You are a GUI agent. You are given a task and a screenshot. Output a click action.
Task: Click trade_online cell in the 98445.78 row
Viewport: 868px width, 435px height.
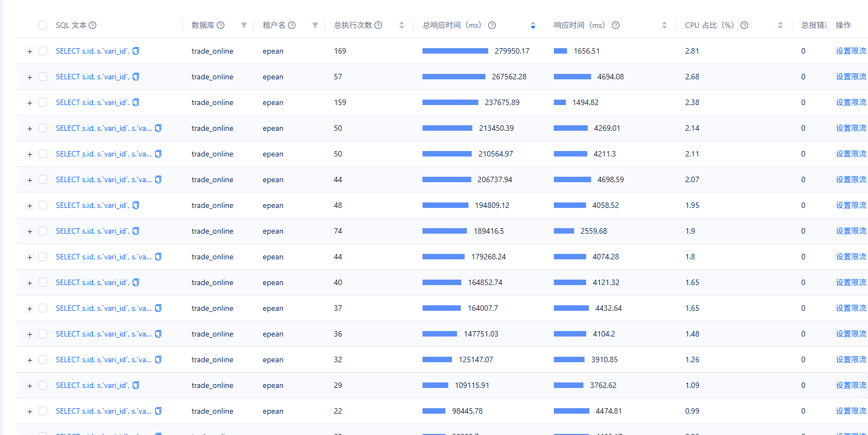tap(212, 411)
